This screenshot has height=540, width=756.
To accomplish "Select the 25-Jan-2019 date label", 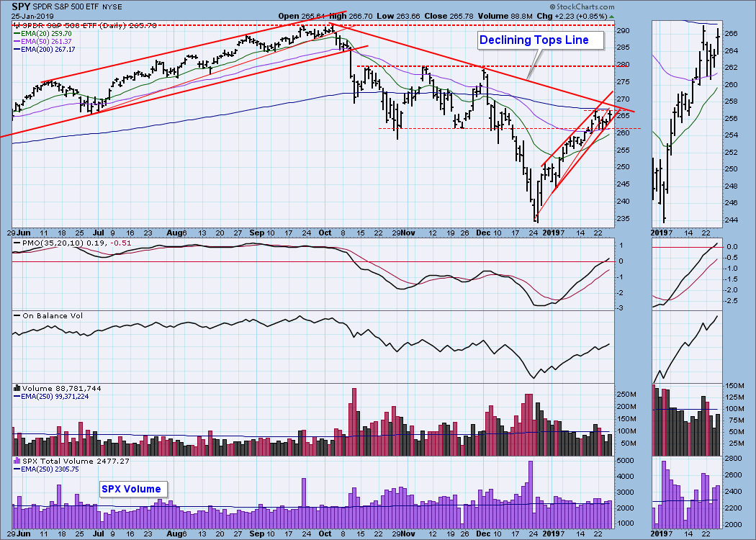I will 33,15.
